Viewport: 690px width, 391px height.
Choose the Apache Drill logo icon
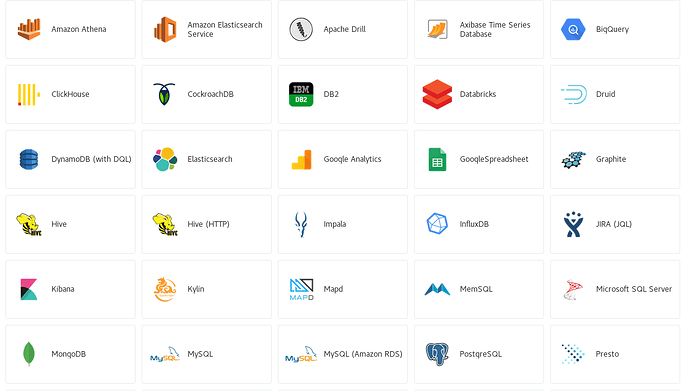point(301,29)
